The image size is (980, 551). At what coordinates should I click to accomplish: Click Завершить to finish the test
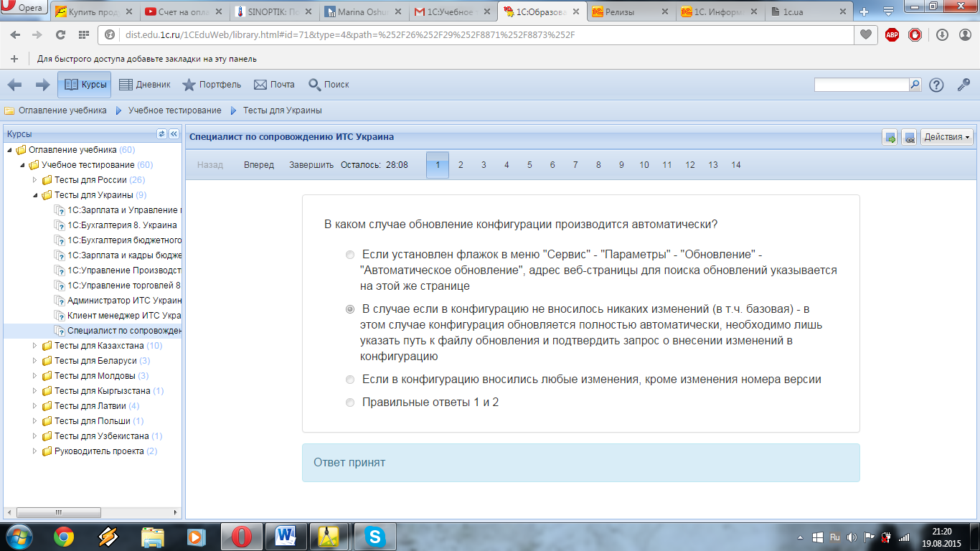tap(311, 165)
